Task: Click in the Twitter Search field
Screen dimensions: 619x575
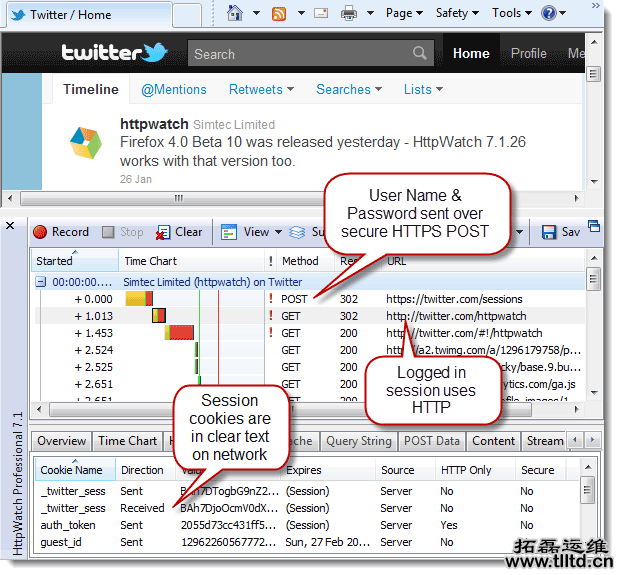Action: tap(300, 54)
